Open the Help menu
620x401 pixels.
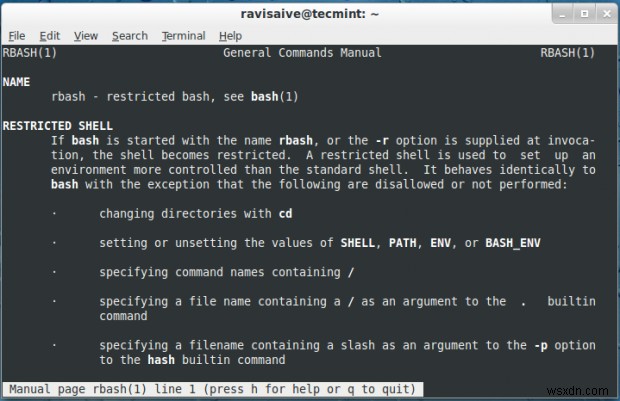tap(231, 36)
